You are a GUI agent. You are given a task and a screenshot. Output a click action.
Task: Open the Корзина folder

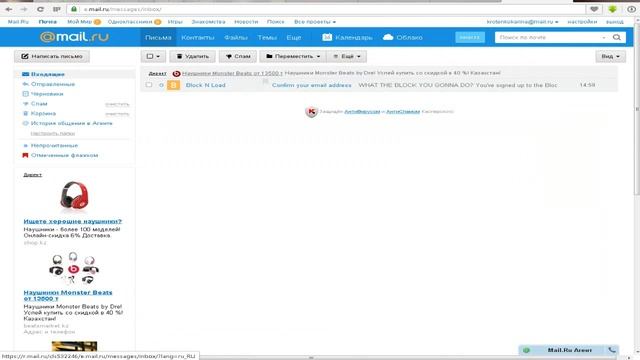43,113
